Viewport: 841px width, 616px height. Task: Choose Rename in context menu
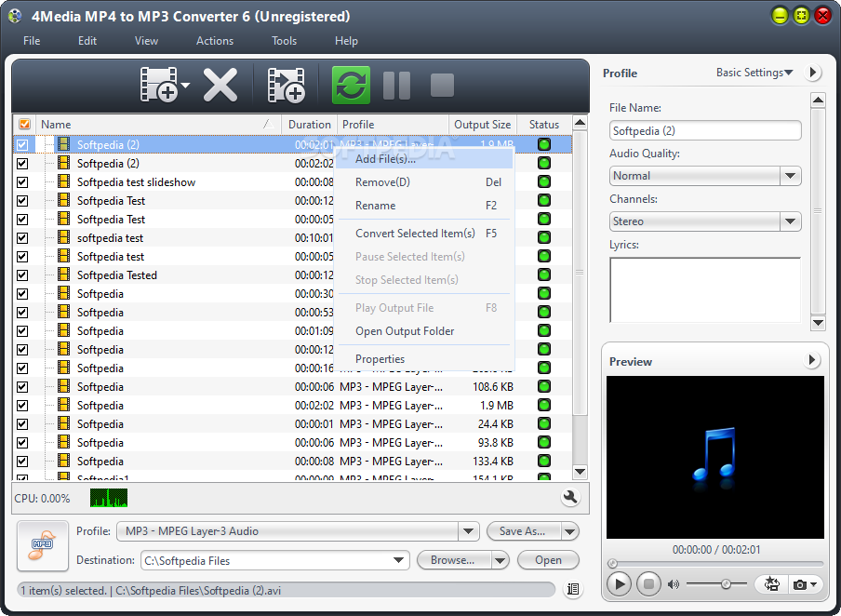coord(423,205)
